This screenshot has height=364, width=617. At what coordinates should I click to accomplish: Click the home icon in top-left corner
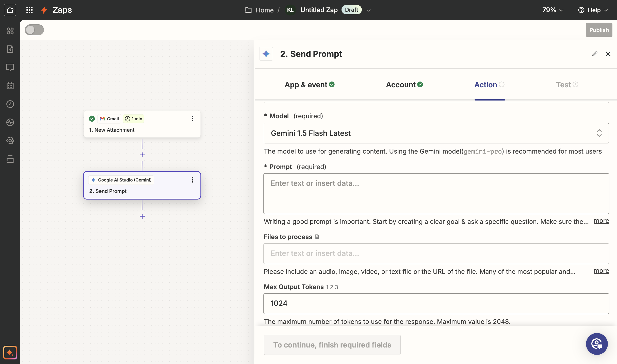coord(10,10)
